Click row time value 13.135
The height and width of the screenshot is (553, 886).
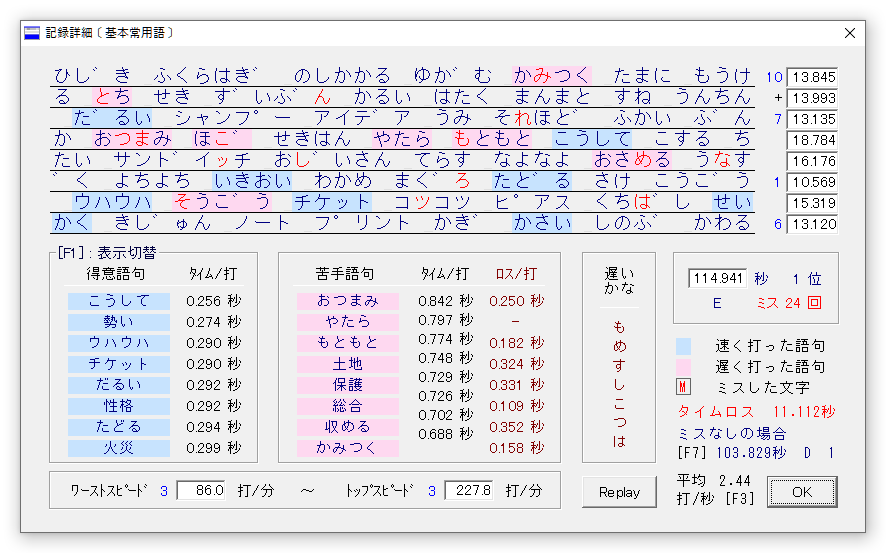point(813,119)
